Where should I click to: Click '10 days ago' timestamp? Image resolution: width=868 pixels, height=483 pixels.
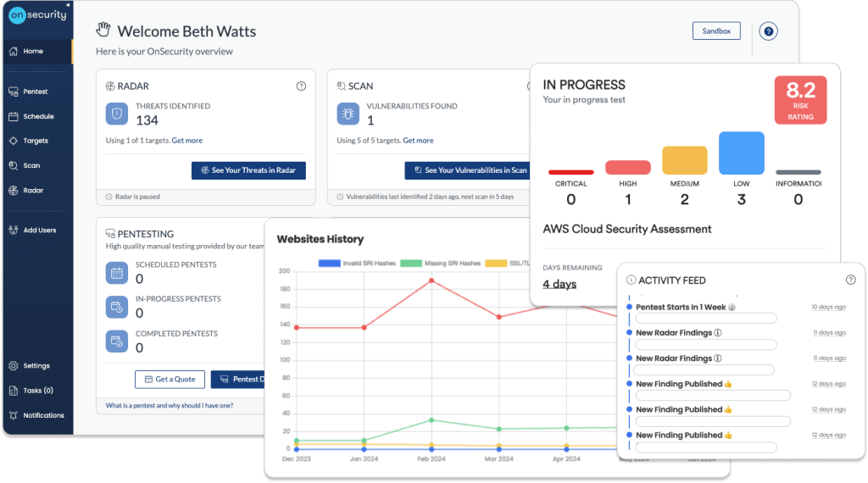click(x=829, y=307)
